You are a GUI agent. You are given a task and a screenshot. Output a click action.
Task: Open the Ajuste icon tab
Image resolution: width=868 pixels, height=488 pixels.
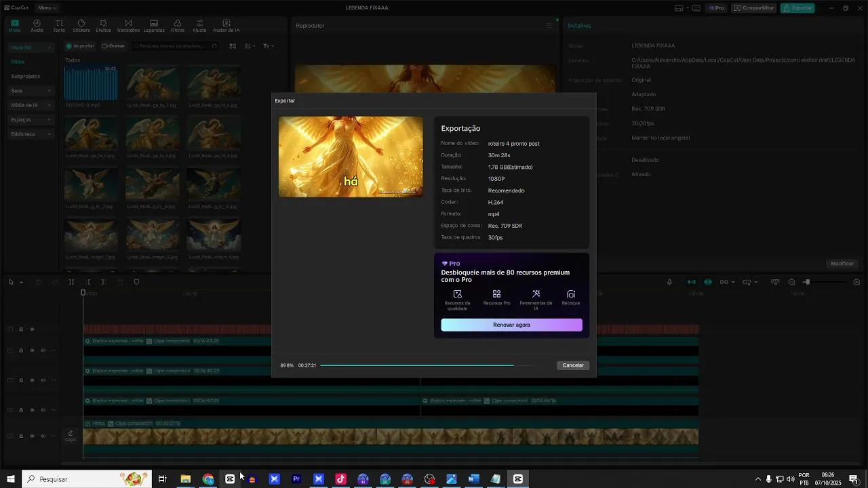coord(199,26)
